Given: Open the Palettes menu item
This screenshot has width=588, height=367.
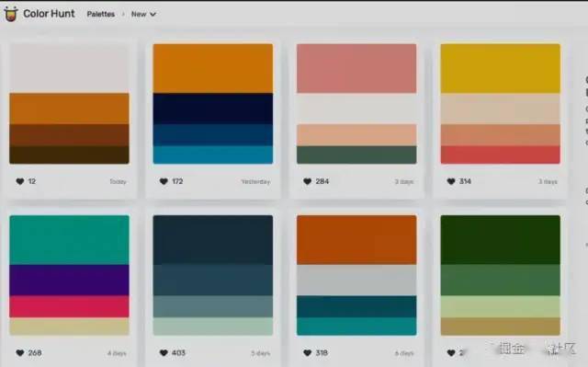Looking at the screenshot, I should click(x=100, y=15).
